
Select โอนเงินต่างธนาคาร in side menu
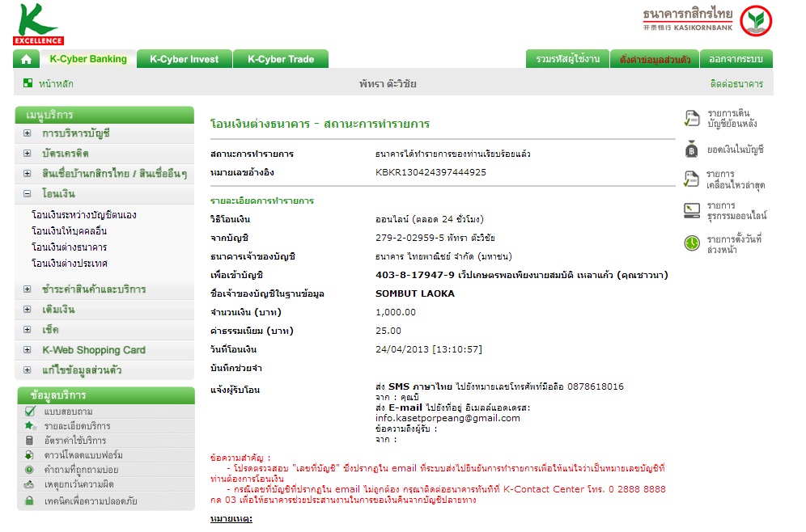(69, 247)
